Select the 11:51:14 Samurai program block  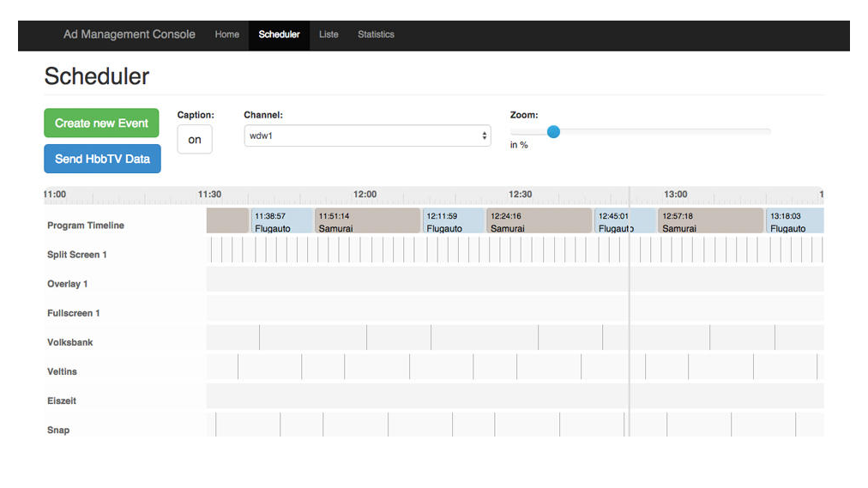tap(368, 220)
